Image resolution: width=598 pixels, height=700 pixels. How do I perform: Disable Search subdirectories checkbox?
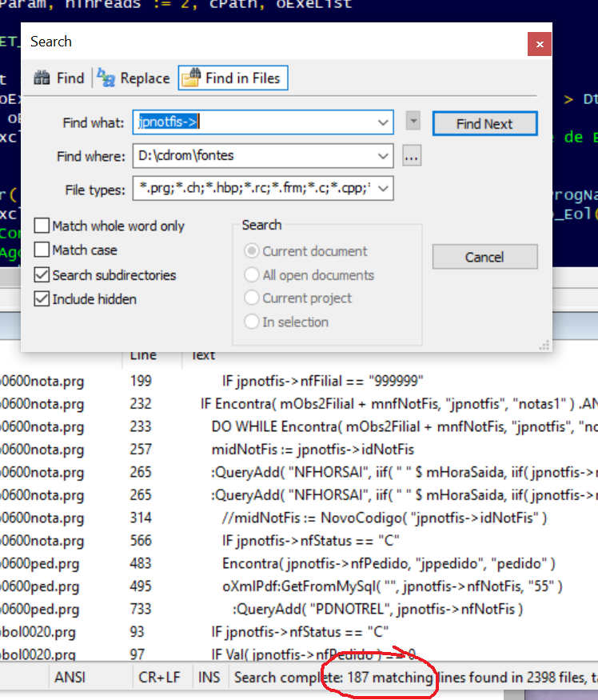pos(42,275)
